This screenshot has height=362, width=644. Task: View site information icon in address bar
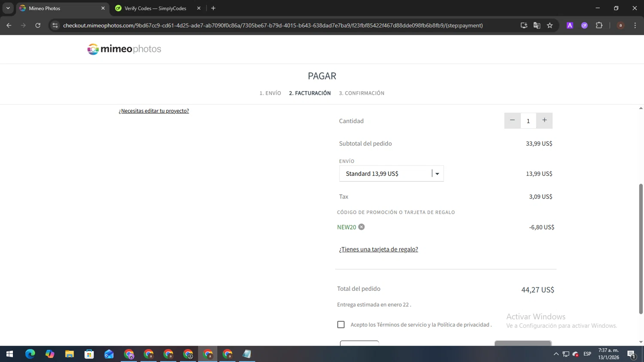pos(55,25)
